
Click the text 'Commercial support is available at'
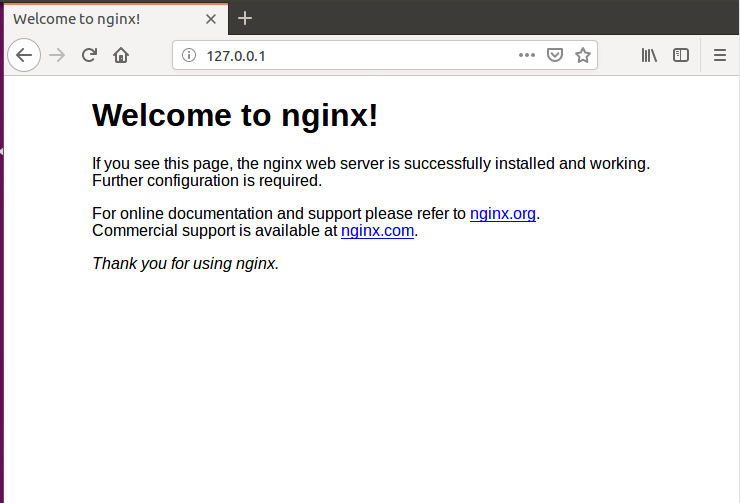pos(215,231)
